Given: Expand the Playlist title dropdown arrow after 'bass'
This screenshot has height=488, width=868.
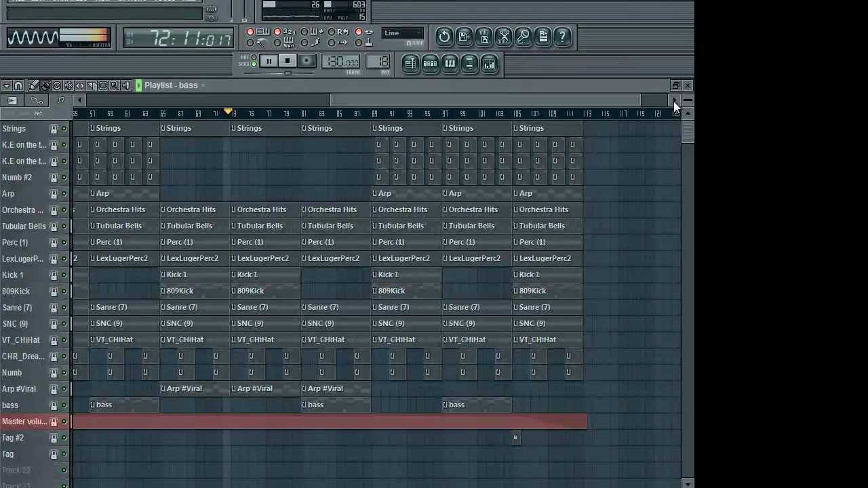Looking at the screenshot, I should click(203, 85).
